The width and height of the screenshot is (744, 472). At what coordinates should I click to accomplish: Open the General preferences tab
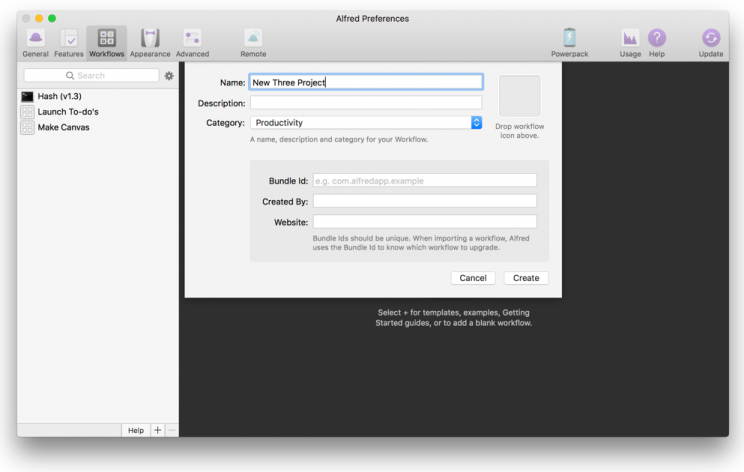point(35,43)
